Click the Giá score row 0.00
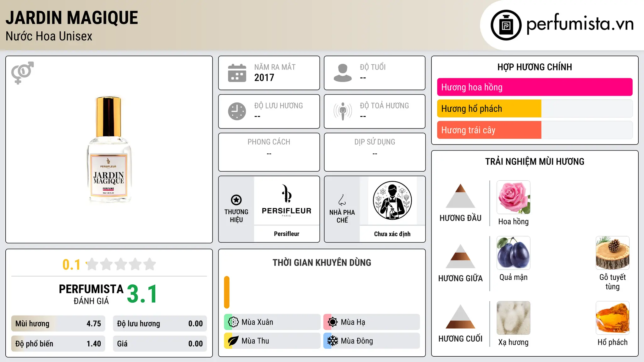 (160, 344)
